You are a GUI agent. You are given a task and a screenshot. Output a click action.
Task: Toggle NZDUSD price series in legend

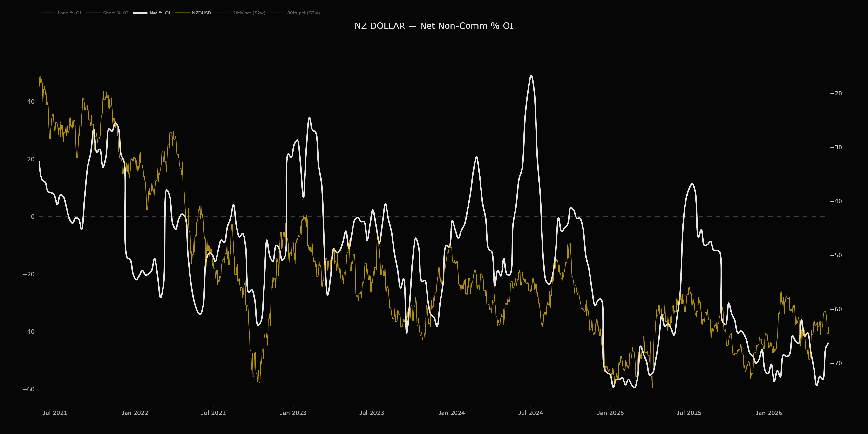[x=193, y=13]
